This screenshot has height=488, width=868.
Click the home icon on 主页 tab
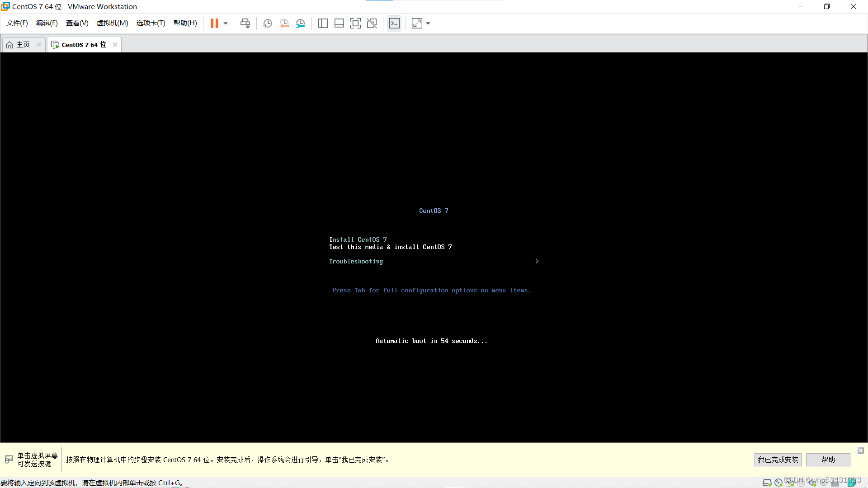(9, 45)
